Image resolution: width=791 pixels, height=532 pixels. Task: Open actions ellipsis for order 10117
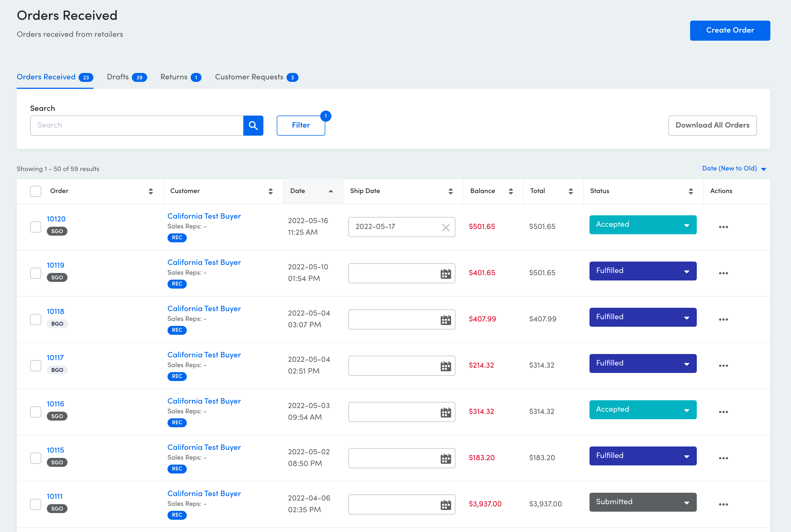pyautogui.click(x=724, y=366)
